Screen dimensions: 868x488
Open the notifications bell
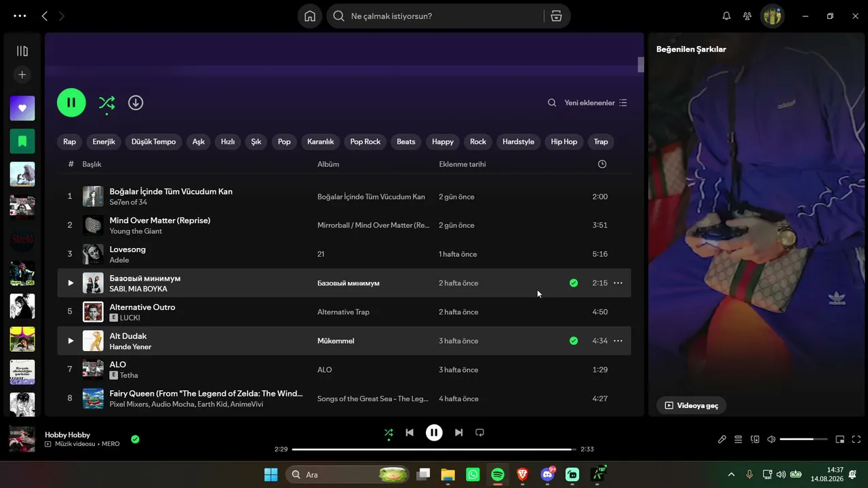pos(726,16)
